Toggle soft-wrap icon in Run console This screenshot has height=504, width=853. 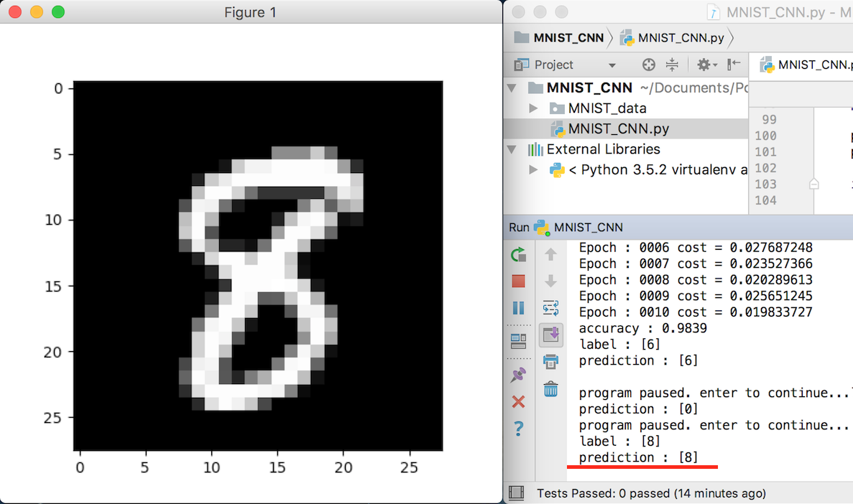(550, 308)
